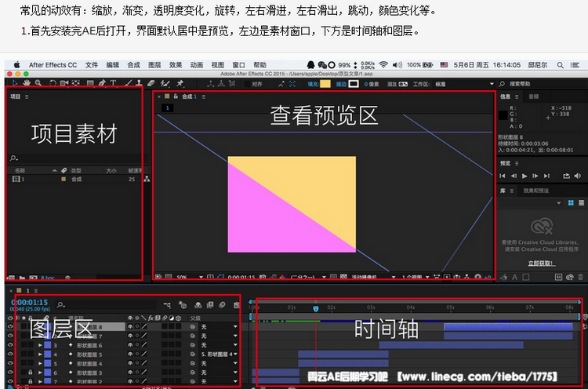Image resolution: width=588 pixels, height=389 pixels.
Task: Select the Clone Stamp tool
Action: click(x=139, y=83)
